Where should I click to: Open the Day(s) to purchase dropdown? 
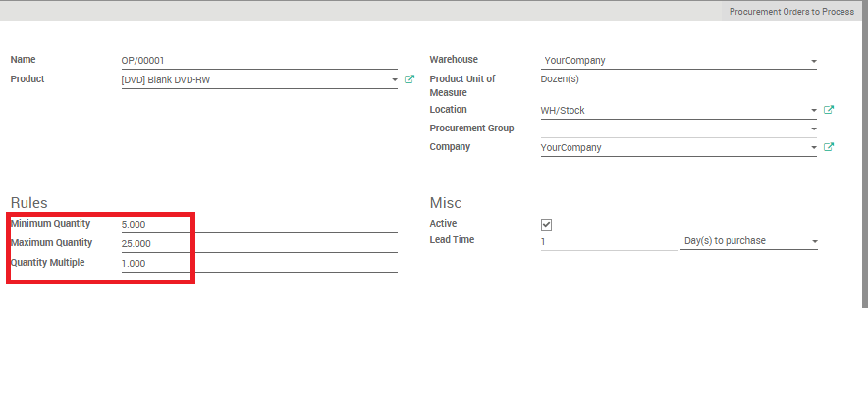coord(748,241)
